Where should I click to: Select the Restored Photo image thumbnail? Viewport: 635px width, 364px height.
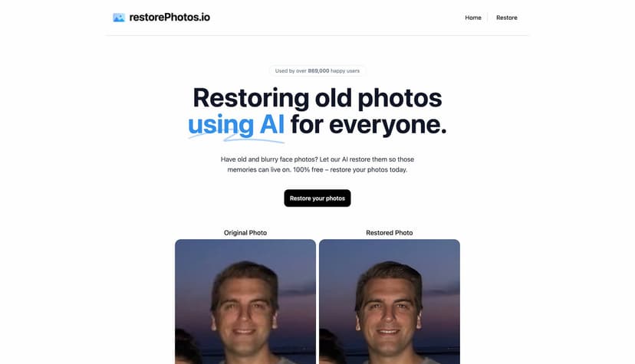point(390,302)
